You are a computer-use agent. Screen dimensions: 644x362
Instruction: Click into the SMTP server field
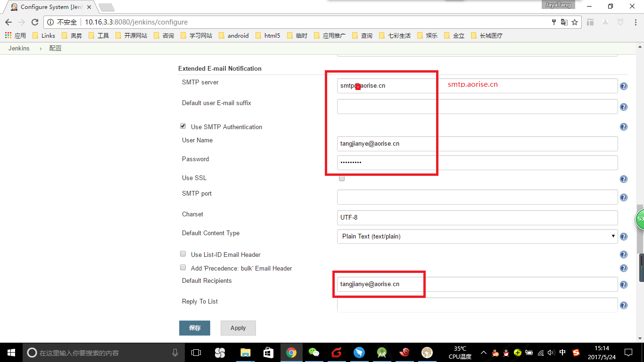coord(477,85)
